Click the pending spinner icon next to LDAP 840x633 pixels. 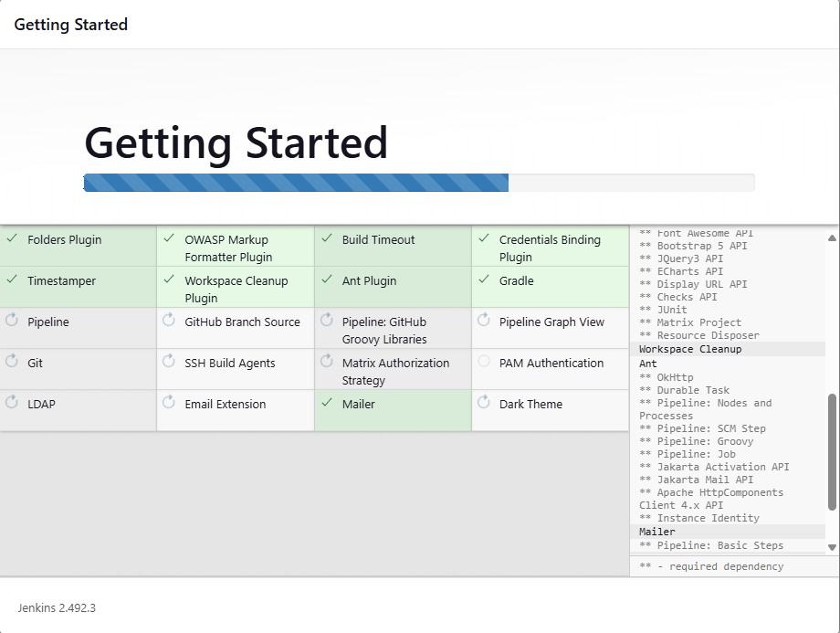(12, 402)
